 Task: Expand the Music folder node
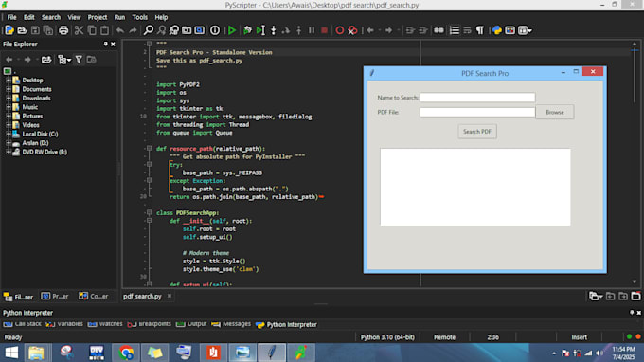pos(9,107)
